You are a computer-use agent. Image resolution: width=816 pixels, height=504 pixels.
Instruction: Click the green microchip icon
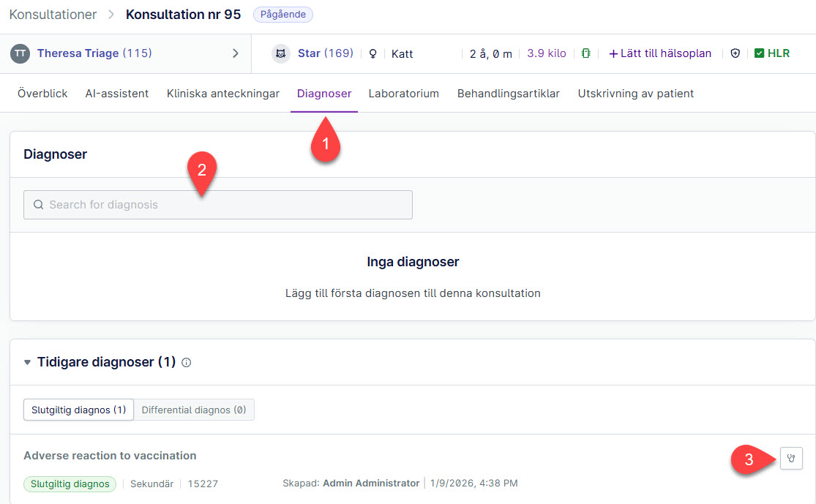(586, 53)
